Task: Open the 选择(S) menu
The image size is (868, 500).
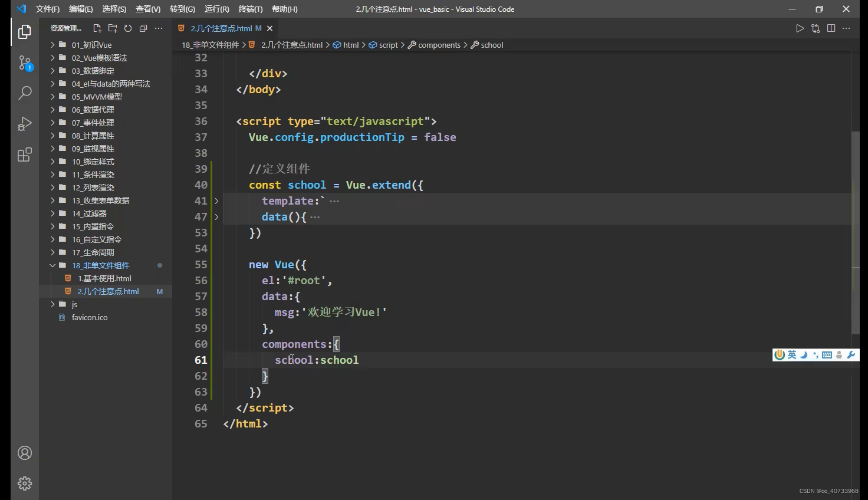Action: click(114, 9)
